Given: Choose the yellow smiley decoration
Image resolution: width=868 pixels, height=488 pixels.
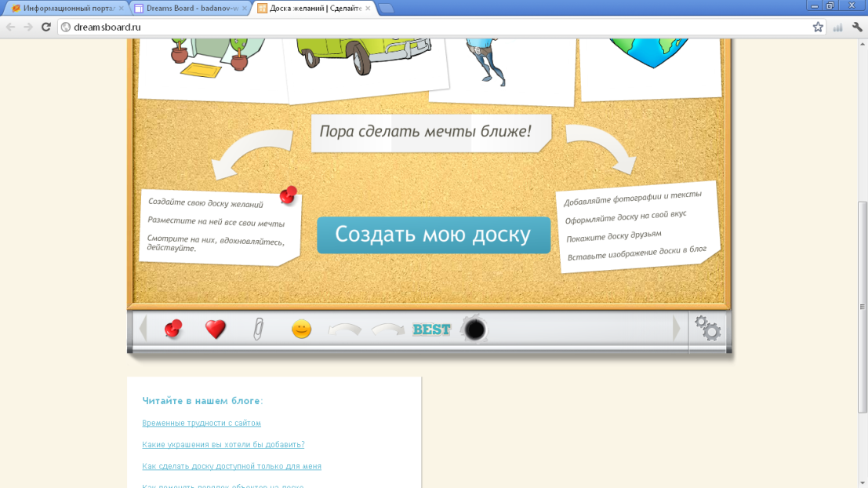Looking at the screenshot, I should (x=301, y=329).
